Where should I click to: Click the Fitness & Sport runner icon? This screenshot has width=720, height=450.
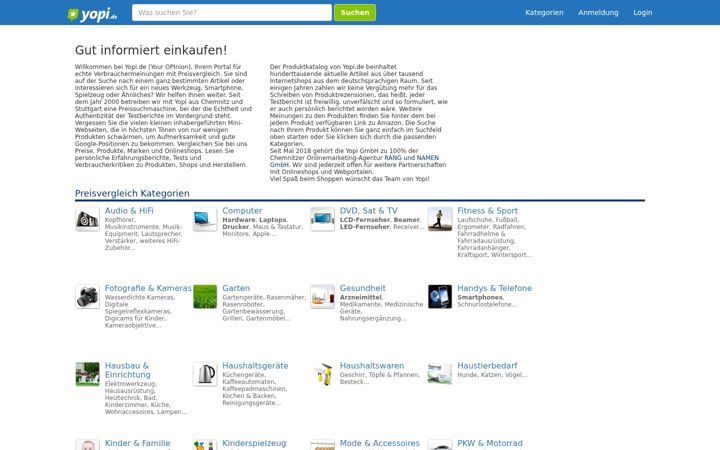(x=440, y=219)
